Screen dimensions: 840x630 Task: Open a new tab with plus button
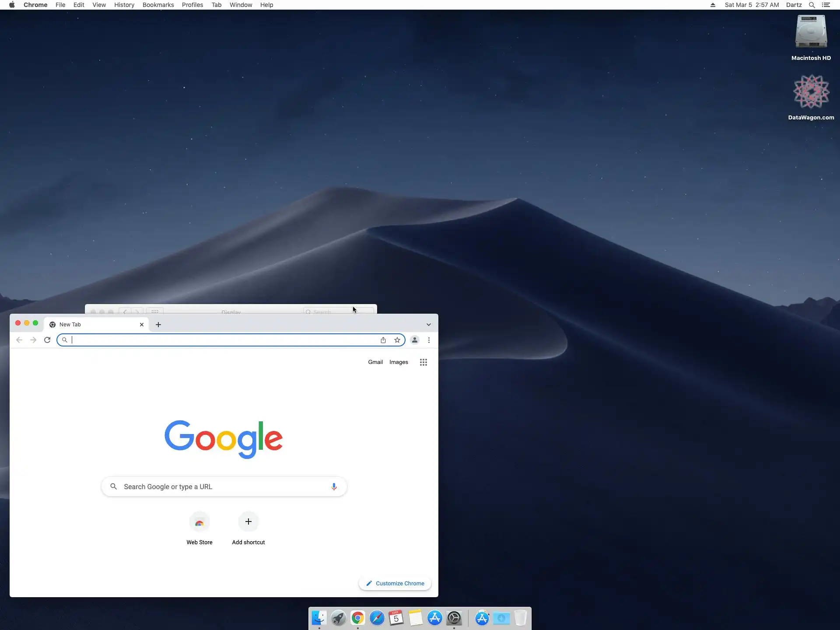[158, 325]
